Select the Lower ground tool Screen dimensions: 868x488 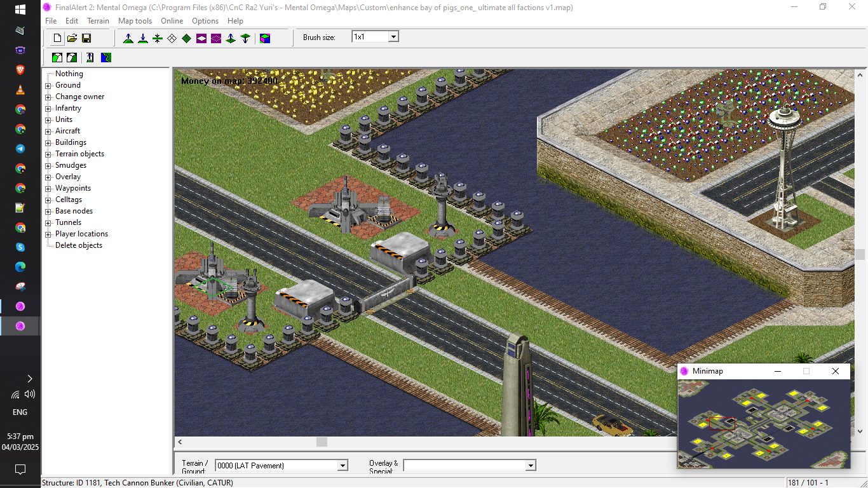click(143, 38)
